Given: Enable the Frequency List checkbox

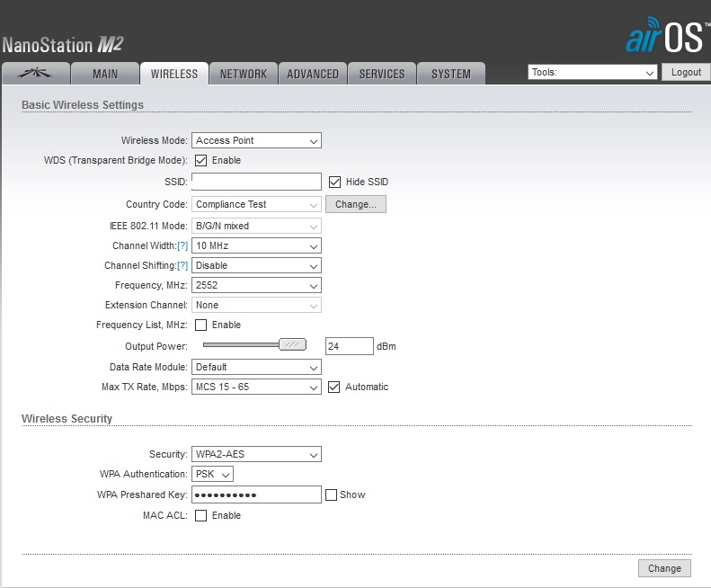Looking at the screenshot, I should point(201,325).
